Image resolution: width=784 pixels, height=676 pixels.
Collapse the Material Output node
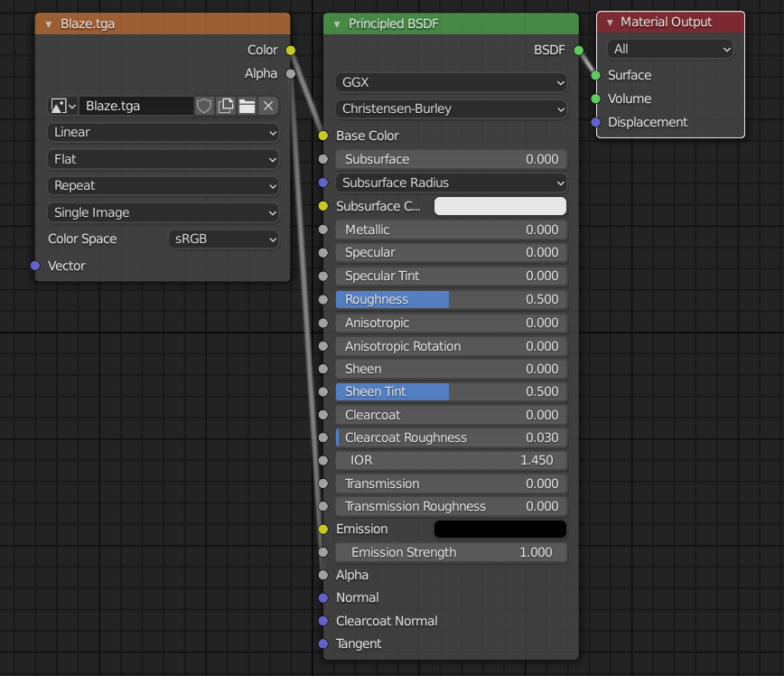(610, 23)
